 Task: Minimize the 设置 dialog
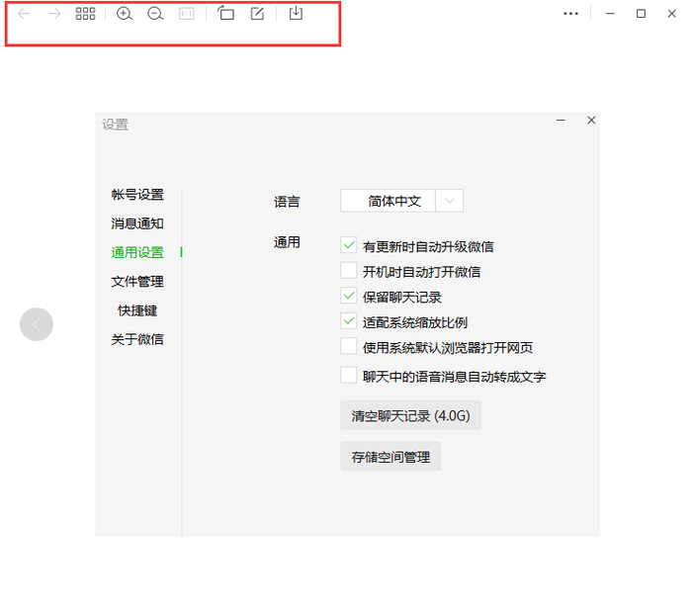(561, 120)
